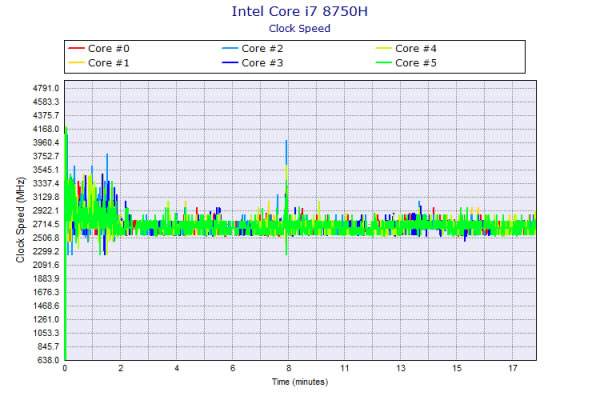Click the 2 minutes x-axis label
The image size is (600, 400).
(x=121, y=368)
